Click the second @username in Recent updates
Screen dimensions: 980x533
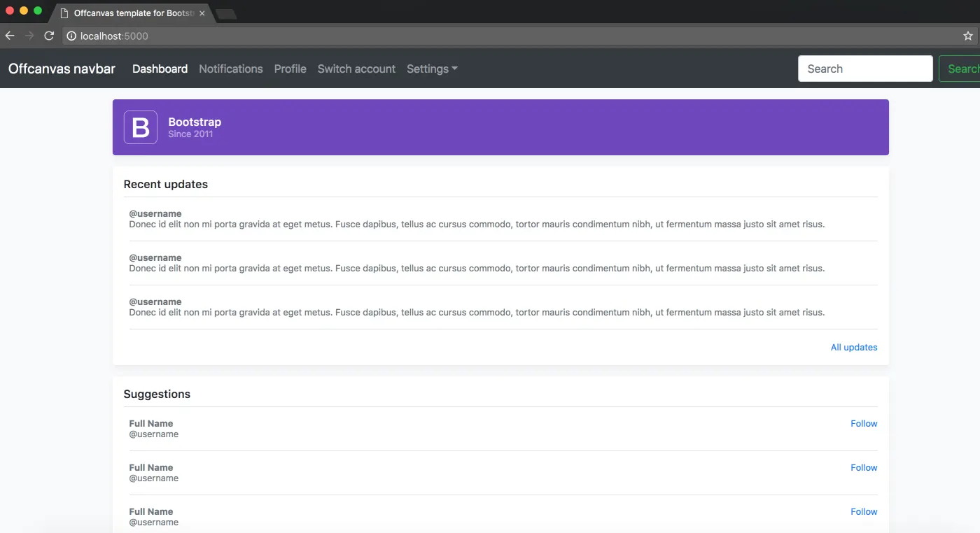point(155,257)
